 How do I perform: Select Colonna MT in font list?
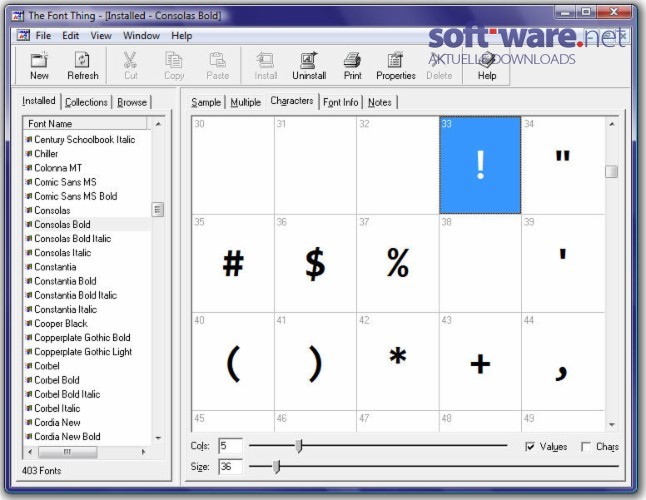coord(58,168)
